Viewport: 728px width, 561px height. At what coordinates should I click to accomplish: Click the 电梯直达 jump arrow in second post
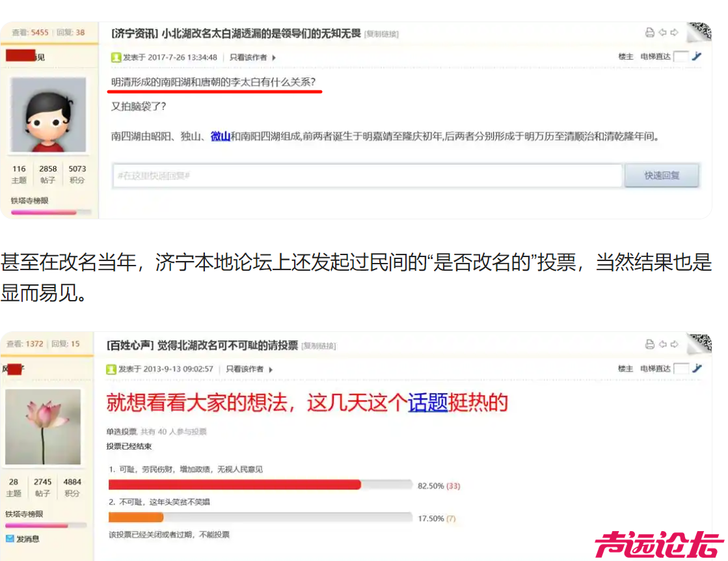click(696, 368)
